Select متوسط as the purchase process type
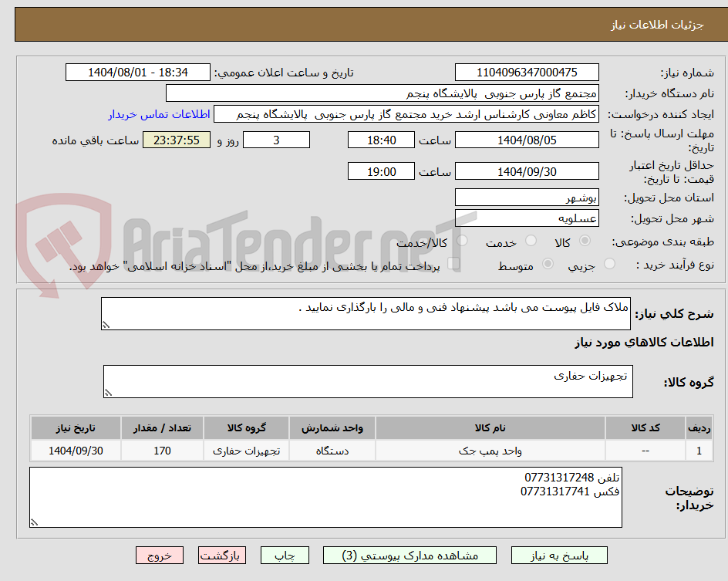Screen dimensions: 728x581 [x=548, y=265]
